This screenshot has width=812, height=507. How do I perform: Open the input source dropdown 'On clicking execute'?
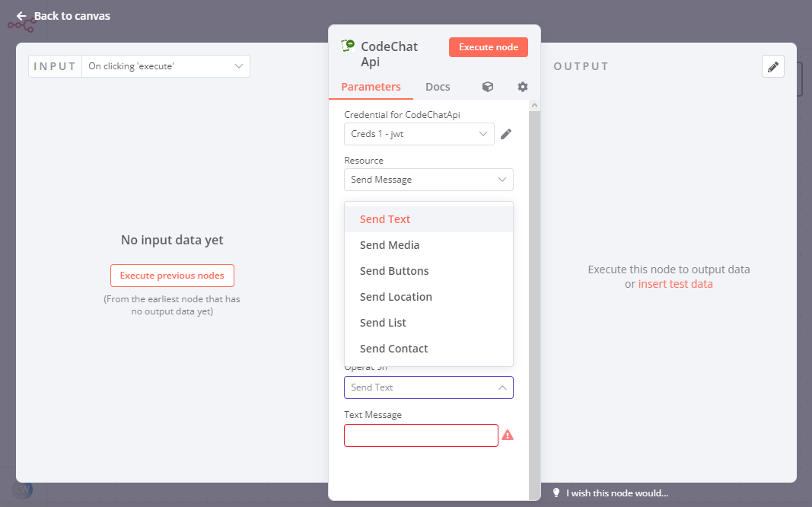pos(166,66)
